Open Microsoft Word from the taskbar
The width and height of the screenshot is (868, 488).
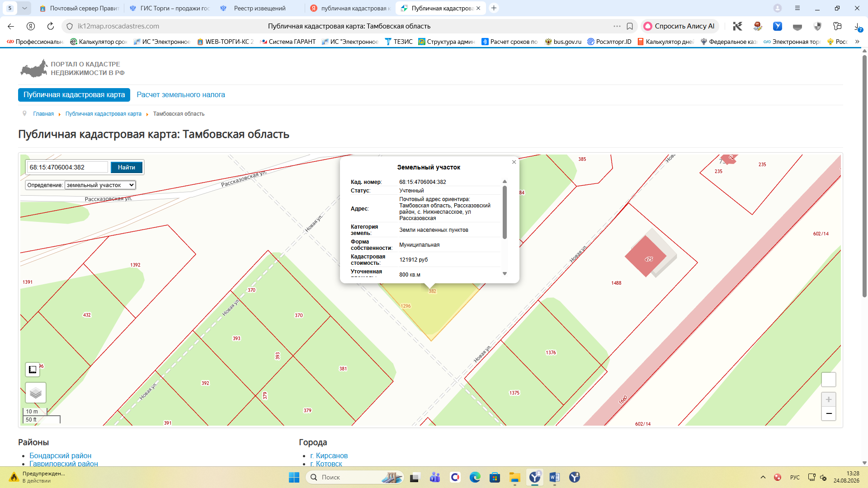(x=555, y=477)
